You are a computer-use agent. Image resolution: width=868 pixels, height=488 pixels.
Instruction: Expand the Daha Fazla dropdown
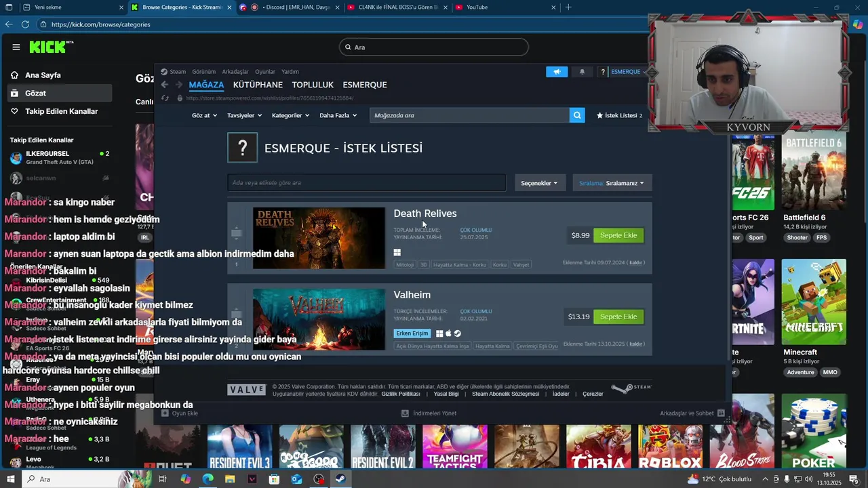pyautogui.click(x=338, y=115)
